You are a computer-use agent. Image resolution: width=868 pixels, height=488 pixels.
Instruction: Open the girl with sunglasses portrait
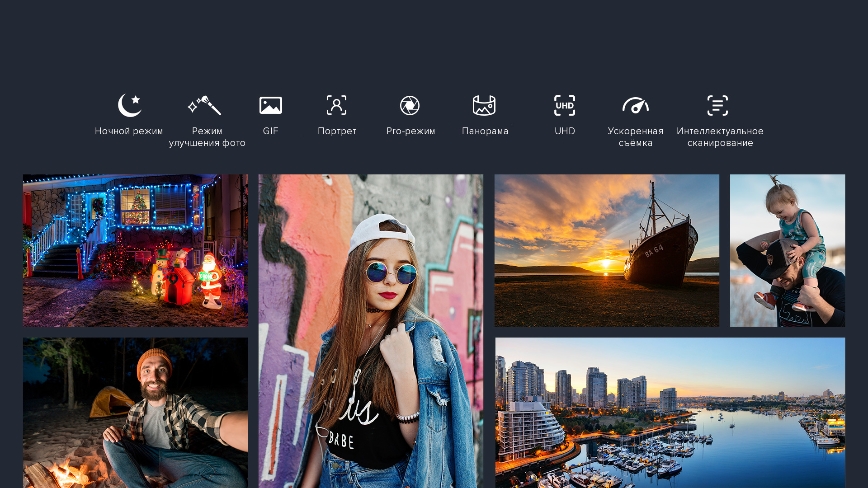click(371, 331)
